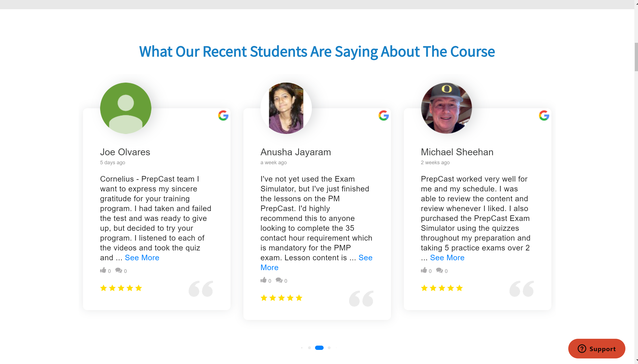638x364 pixels.
Task: Expand Anusha Jayaram review with See More
Action: point(365,258)
